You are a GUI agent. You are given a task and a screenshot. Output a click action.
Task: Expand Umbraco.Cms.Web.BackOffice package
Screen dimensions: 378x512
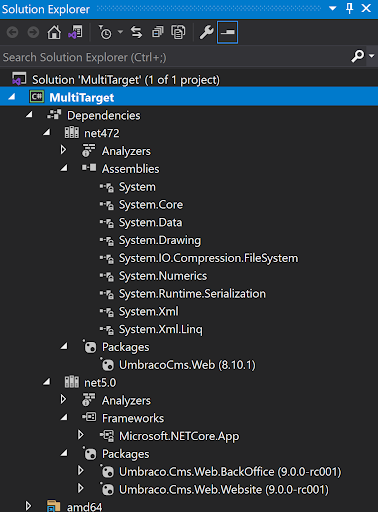(81, 471)
